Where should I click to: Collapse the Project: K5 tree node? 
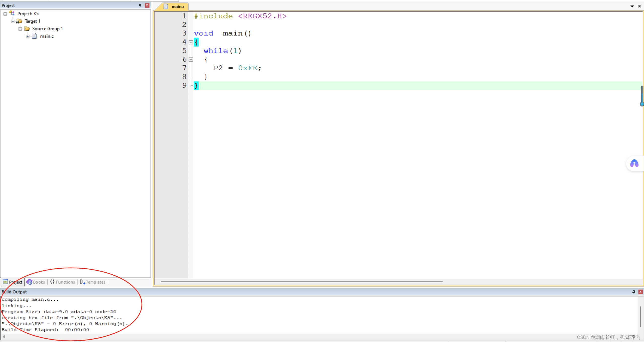point(5,14)
